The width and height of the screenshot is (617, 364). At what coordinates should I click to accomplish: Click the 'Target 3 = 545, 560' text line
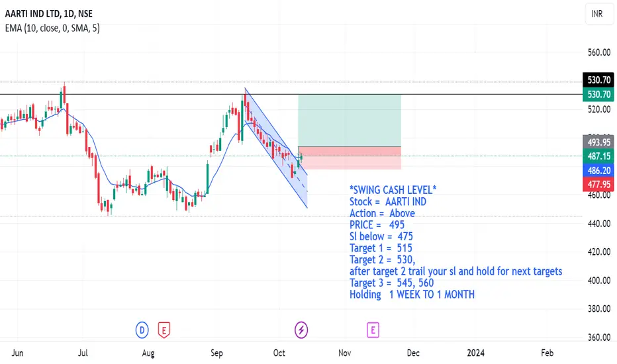point(391,283)
